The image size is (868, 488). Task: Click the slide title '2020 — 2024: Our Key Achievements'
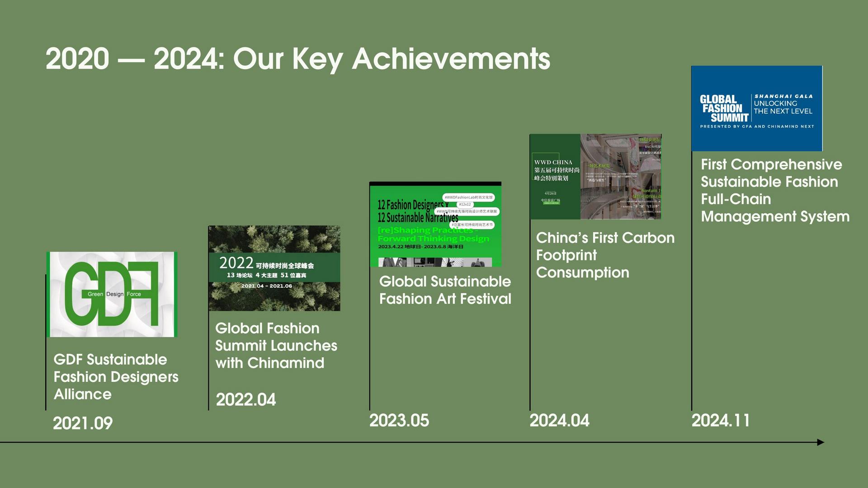pos(297,59)
